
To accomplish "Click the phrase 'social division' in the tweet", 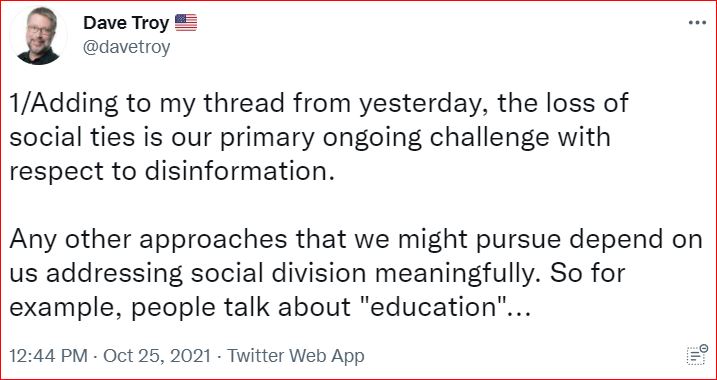I will click(x=278, y=273).
